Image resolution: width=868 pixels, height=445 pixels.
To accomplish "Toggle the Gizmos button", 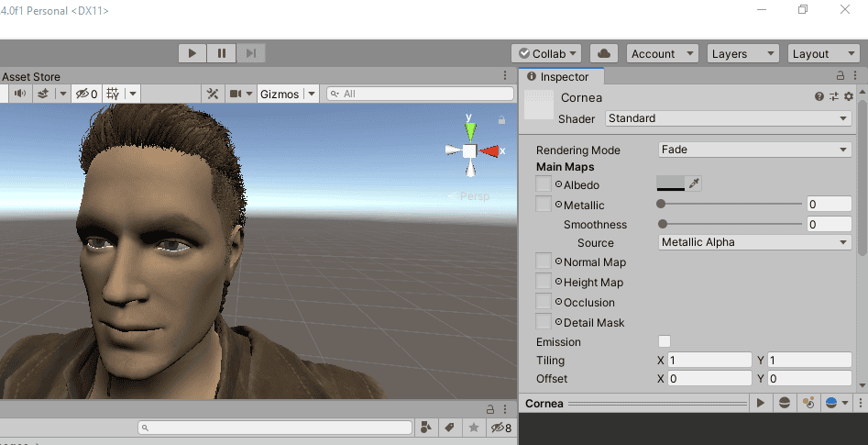I will click(280, 94).
